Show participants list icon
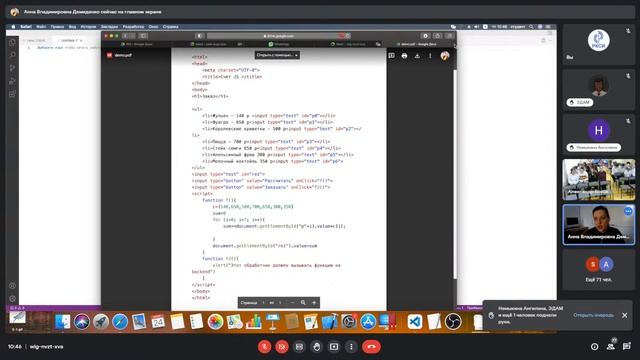 click(611, 347)
